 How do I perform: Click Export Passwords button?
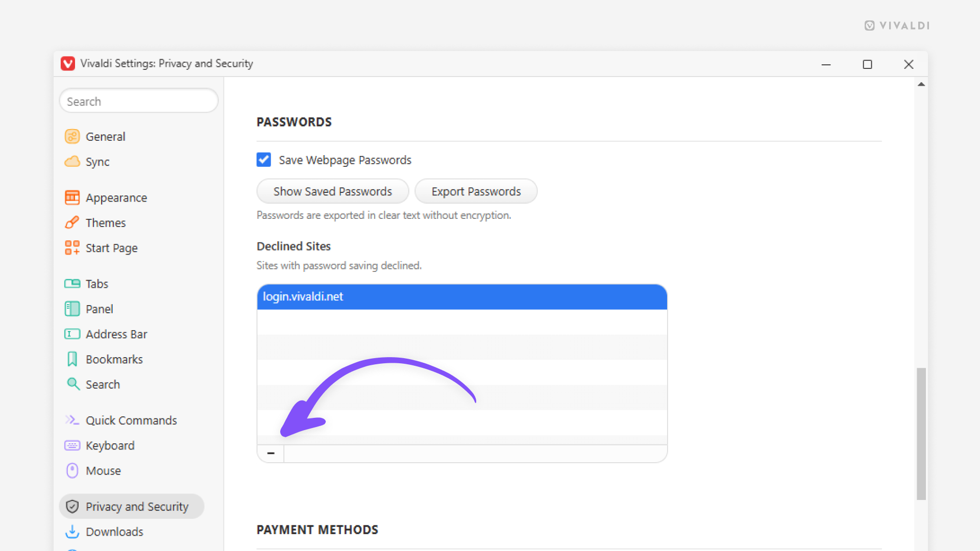point(476,191)
